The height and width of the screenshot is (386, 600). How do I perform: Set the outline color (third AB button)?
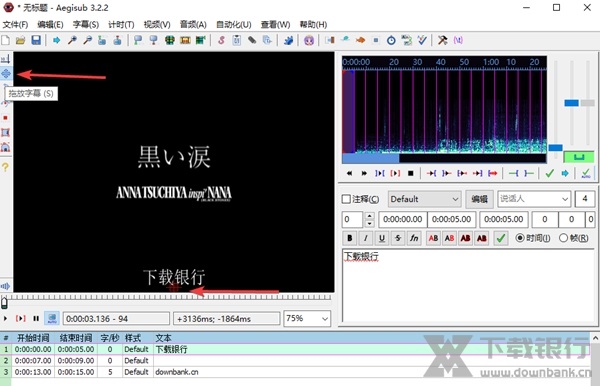coord(465,238)
